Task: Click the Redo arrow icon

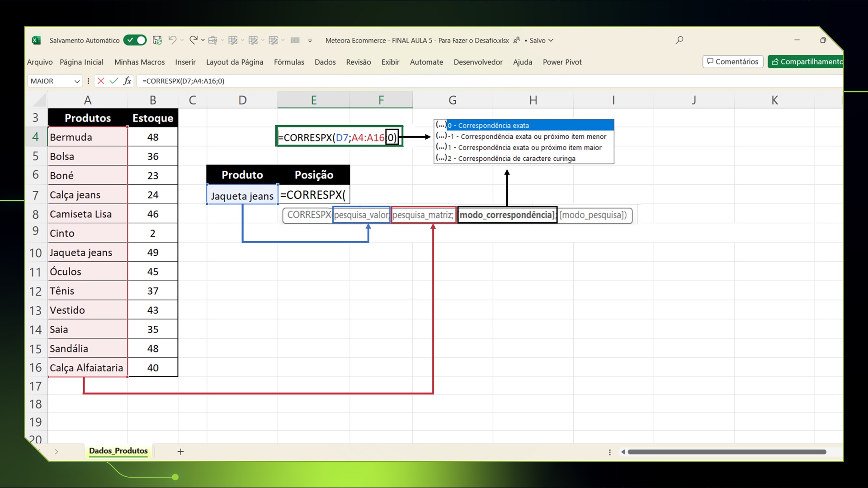Action: 193,40
